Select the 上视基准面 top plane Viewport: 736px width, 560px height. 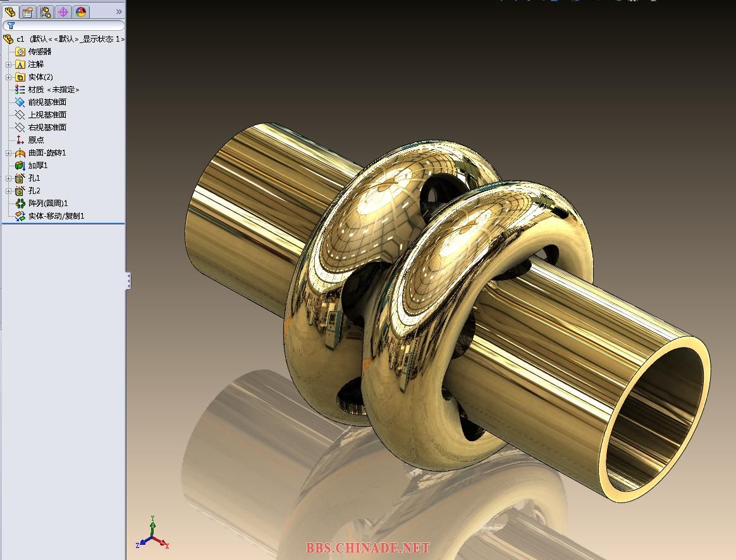point(47,115)
